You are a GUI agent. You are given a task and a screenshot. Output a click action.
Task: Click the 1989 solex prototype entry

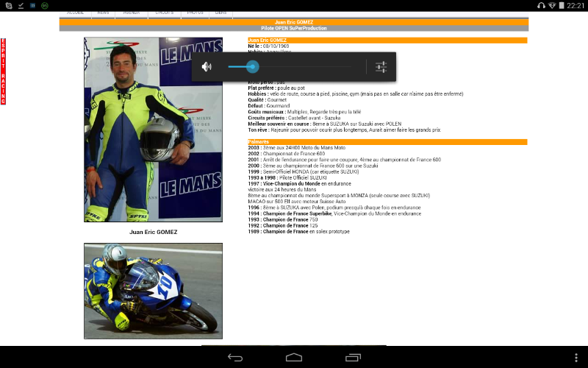point(298,232)
